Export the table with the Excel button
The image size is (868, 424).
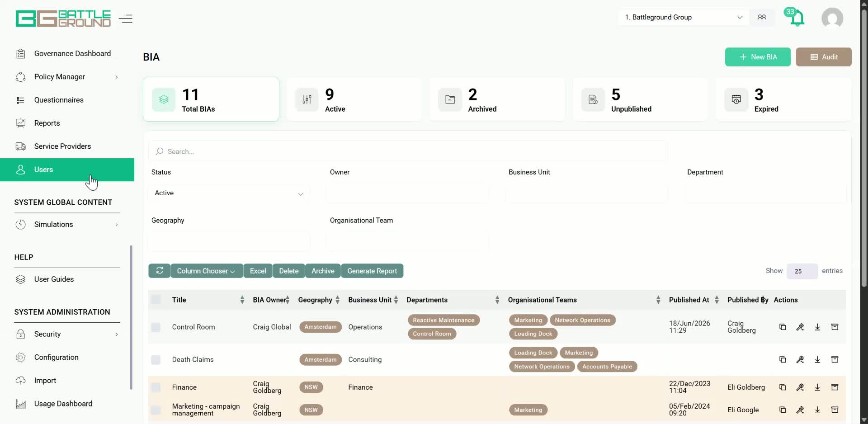(x=258, y=271)
